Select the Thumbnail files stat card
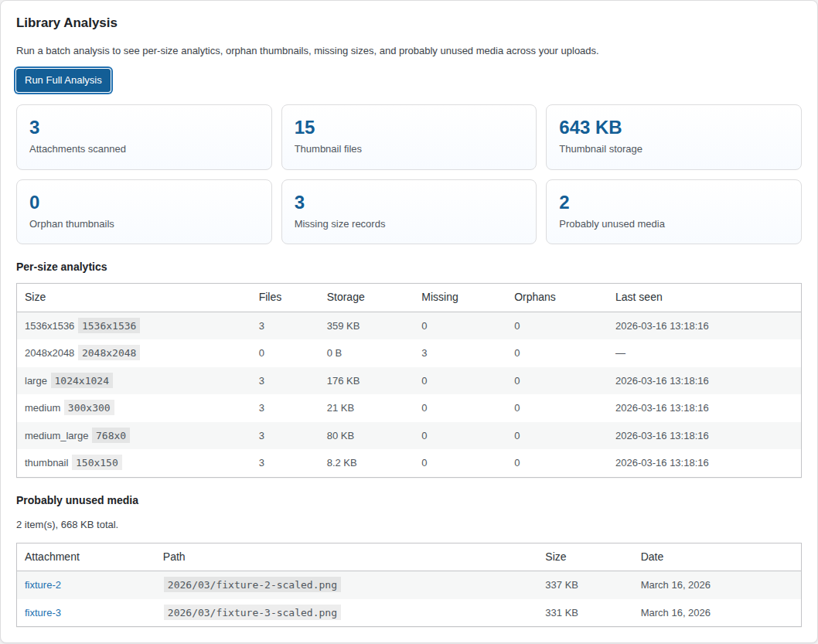The image size is (818, 644). [x=408, y=137]
